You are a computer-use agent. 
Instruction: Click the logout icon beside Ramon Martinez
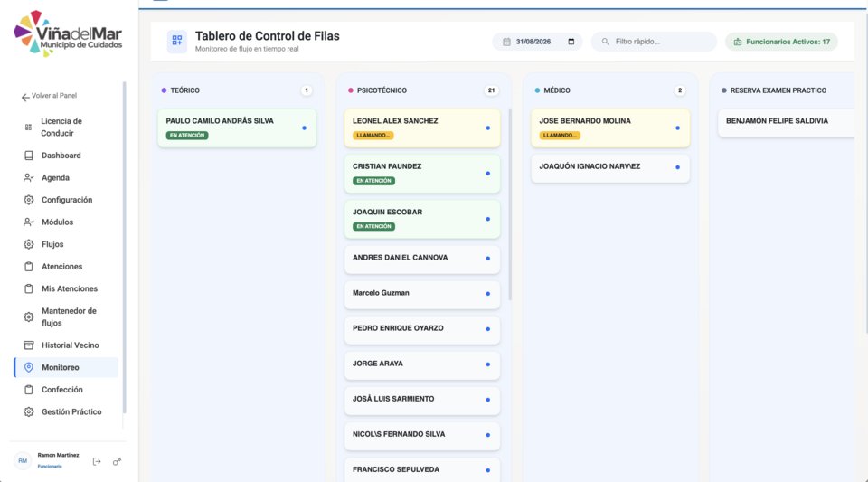tap(97, 461)
